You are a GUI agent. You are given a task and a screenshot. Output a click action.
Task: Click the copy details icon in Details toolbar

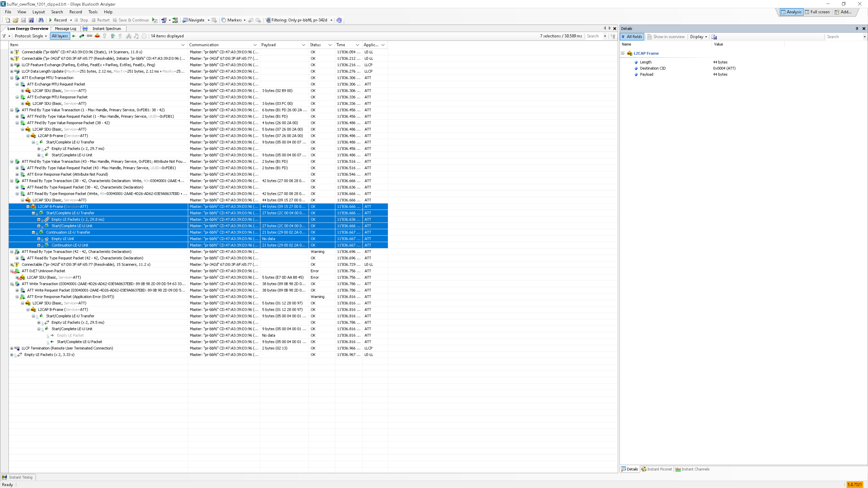coord(714,37)
